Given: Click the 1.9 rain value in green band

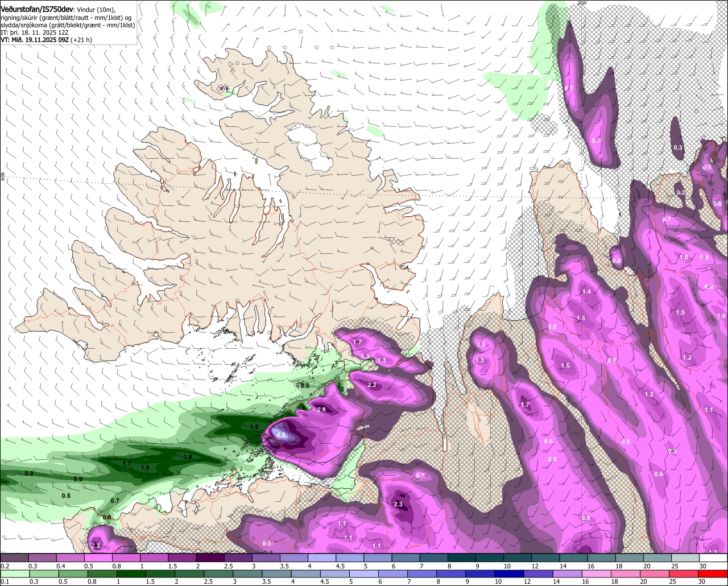Looking at the screenshot, I should point(255,427).
